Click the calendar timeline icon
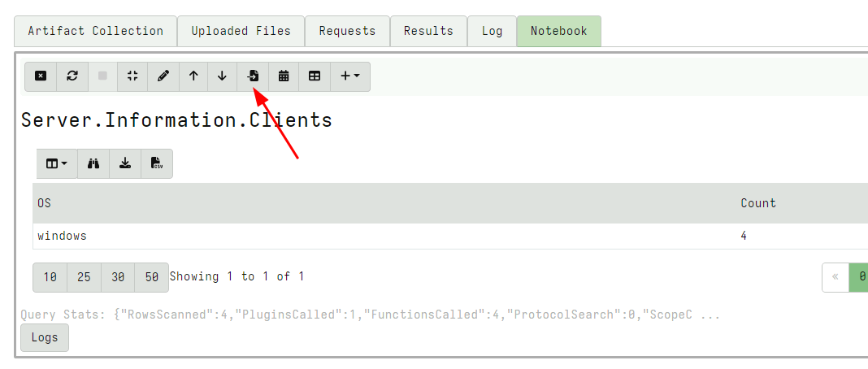This screenshot has width=868, height=369. [x=284, y=76]
